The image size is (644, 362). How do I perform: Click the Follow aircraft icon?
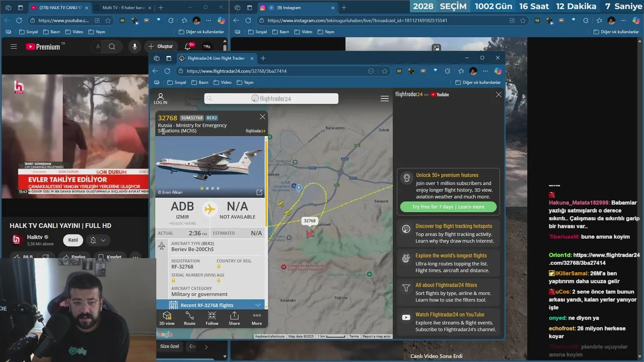tap(212, 318)
